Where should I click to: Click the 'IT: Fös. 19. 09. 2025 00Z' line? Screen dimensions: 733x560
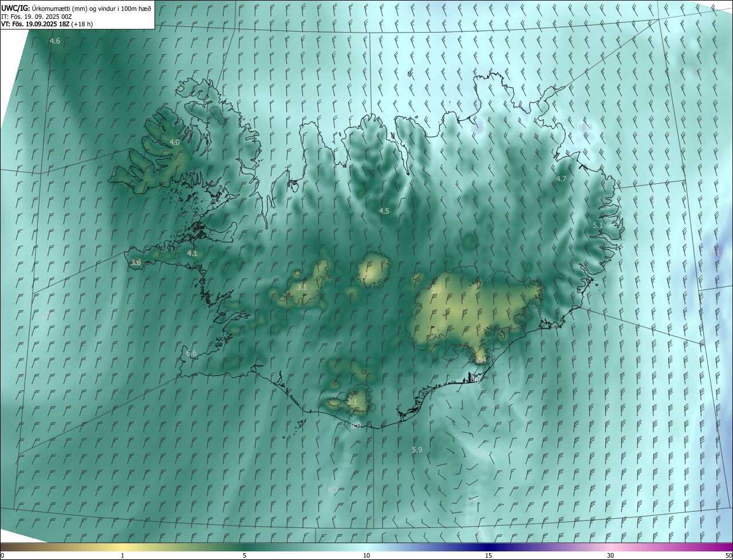(x=36, y=17)
